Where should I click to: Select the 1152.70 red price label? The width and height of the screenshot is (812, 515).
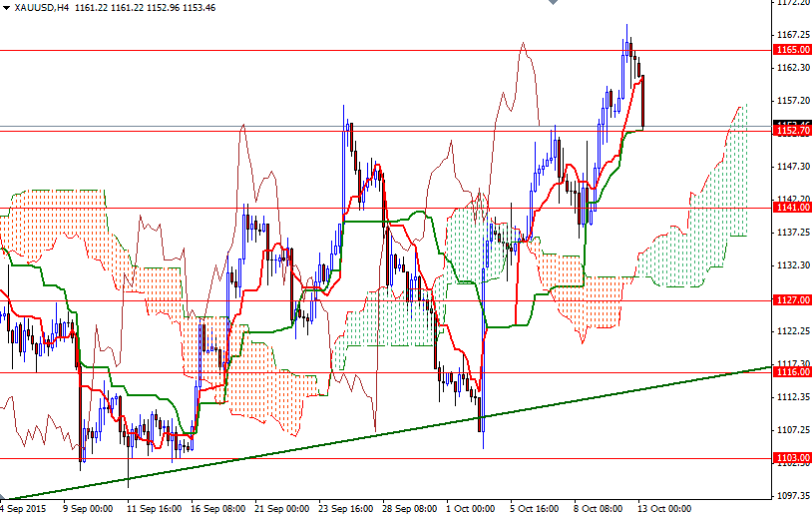[792, 132]
